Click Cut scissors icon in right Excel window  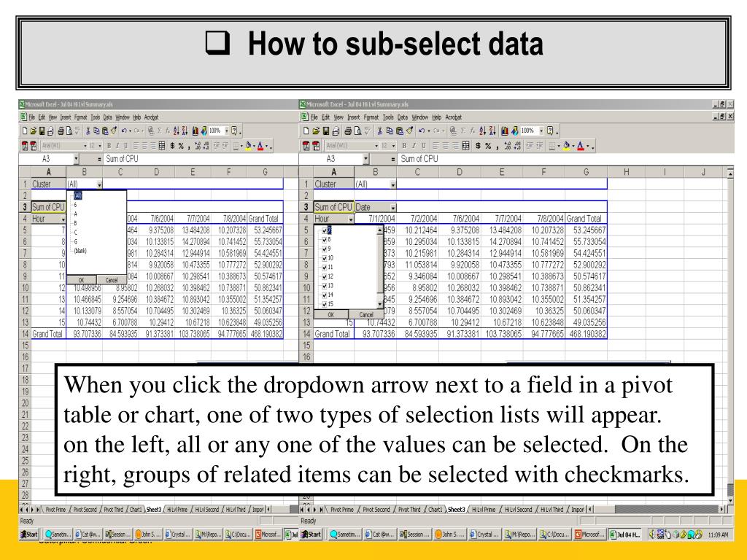click(379, 131)
